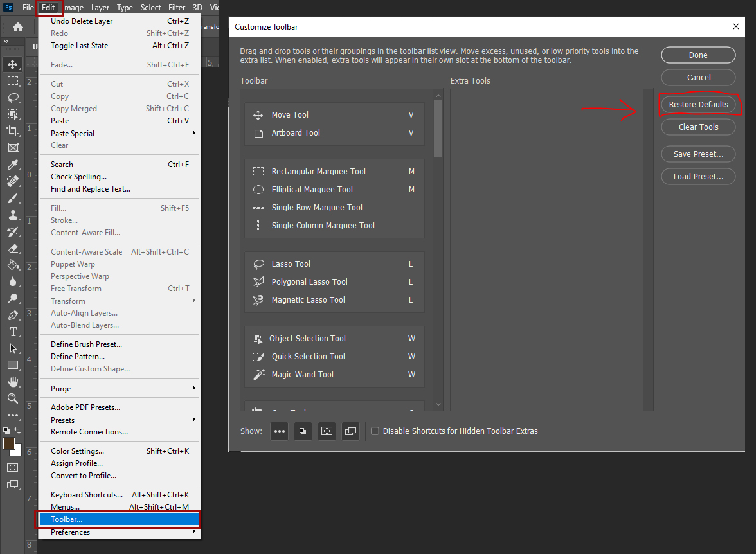Select the Zoom tool in left toolbar
Viewport: 756px width, 554px height.
(x=13, y=398)
